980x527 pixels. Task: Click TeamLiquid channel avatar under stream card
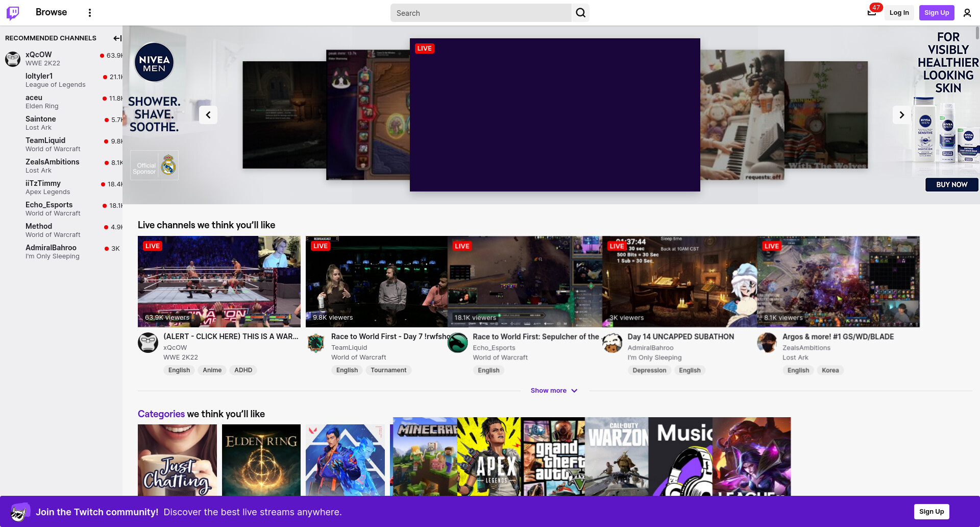click(316, 343)
